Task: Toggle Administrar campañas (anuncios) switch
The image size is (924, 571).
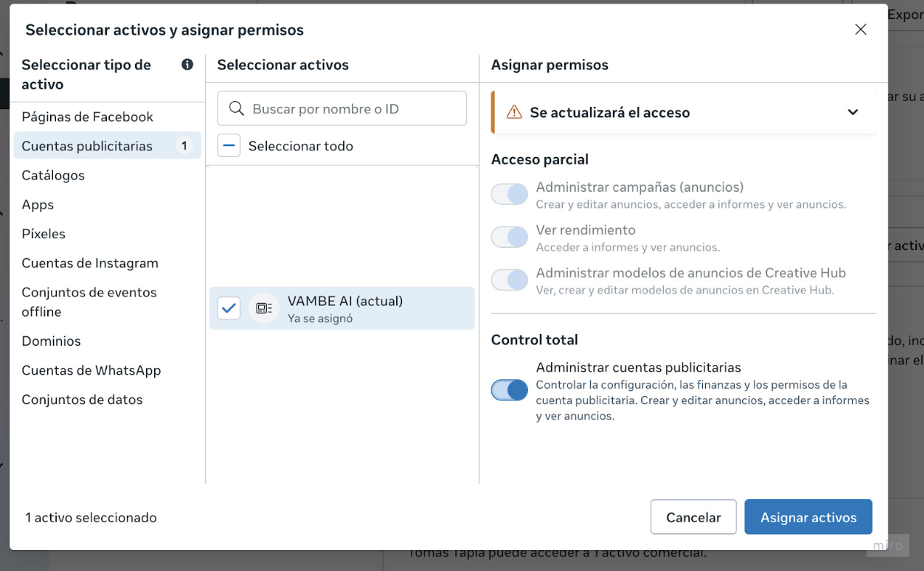Action: [x=509, y=195]
